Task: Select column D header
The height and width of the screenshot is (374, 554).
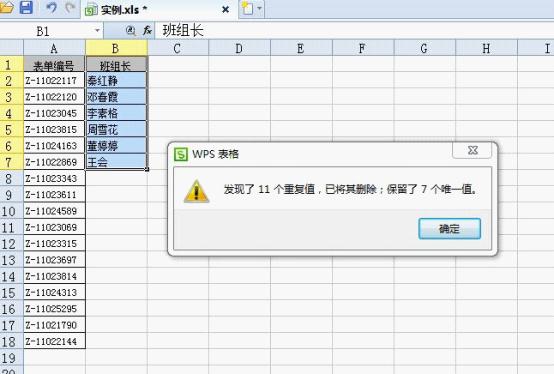Action: pos(240,48)
